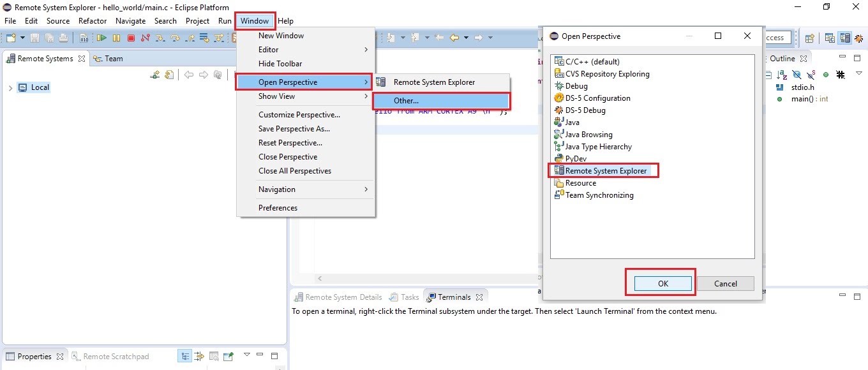Open the File menu
This screenshot has height=370, width=868.
tap(10, 21)
